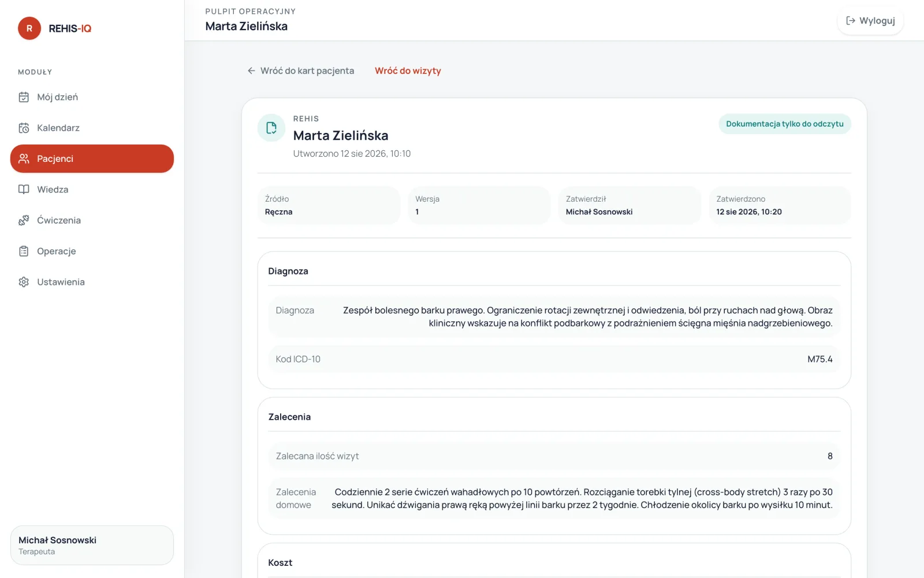The image size is (924, 578).
Task: Click the Wiedza book icon
Action: 24,190
